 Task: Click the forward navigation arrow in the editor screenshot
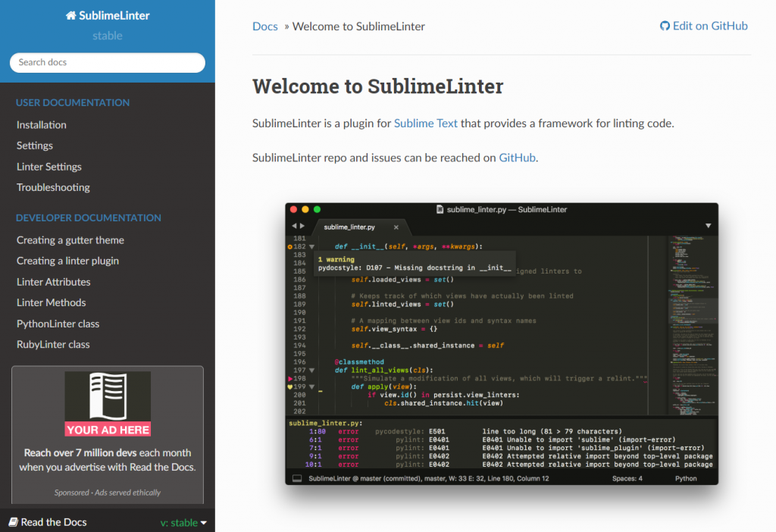point(302,226)
